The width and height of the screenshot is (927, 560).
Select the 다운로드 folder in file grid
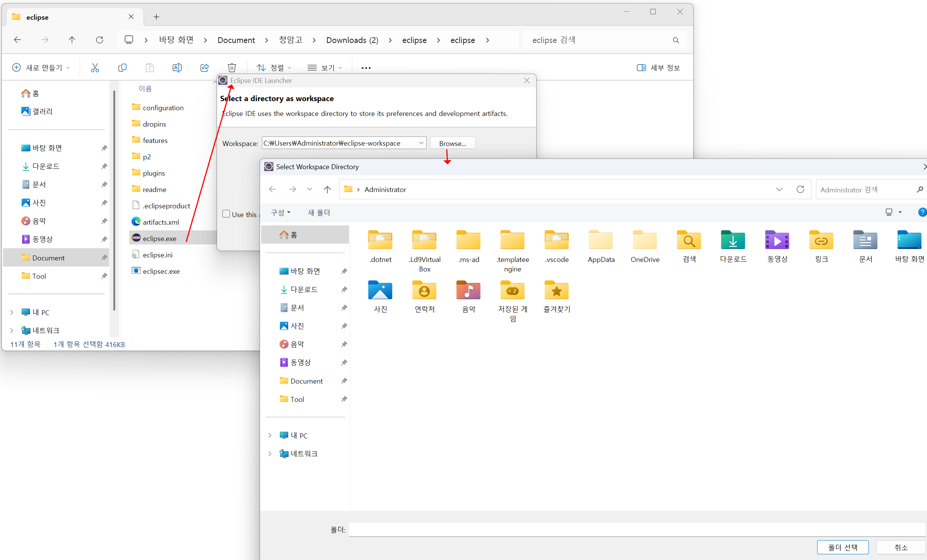tap(733, 246)
